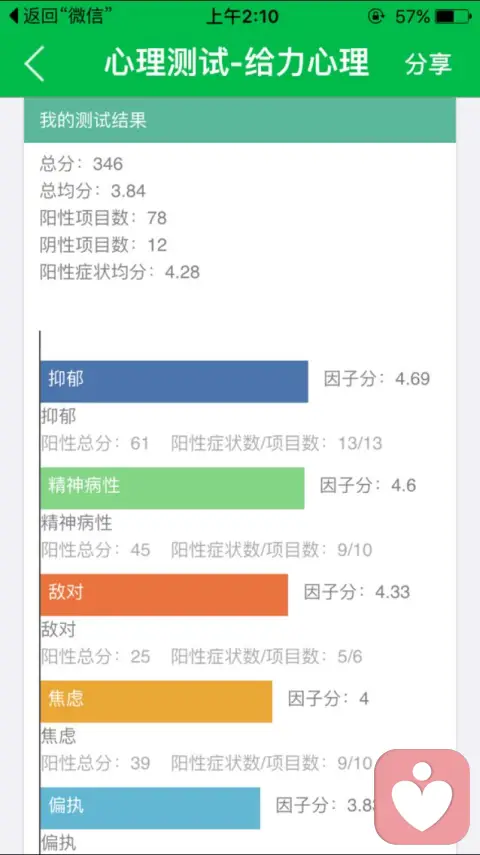Return to 微信 via the status bar link
This screenshot has height=855, width=480.
(57, 16)
